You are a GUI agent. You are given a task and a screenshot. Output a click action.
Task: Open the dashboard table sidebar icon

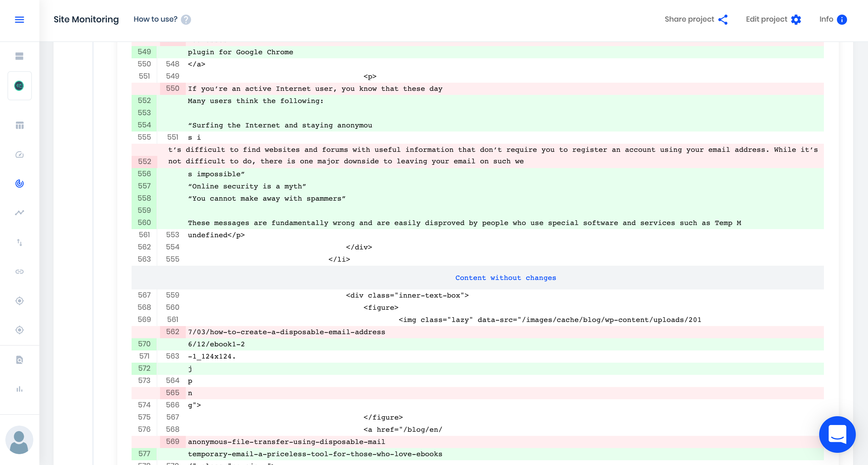coord(19,125)
